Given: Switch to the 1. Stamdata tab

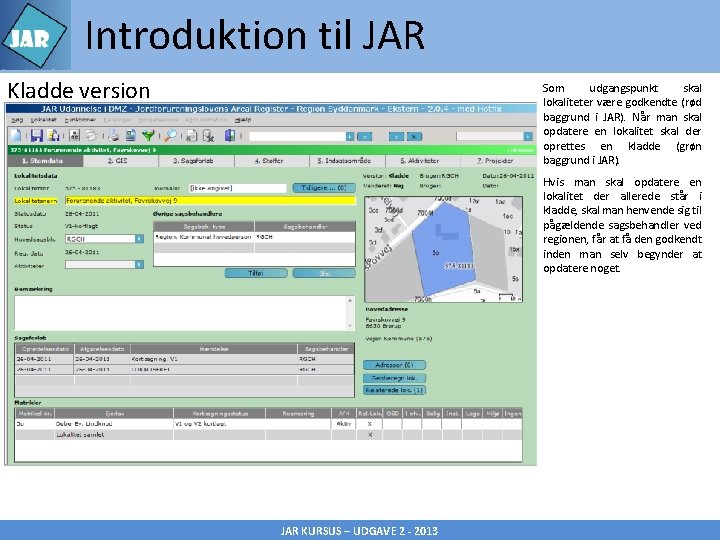Looking at the screenshot, I should coord(45,161).
